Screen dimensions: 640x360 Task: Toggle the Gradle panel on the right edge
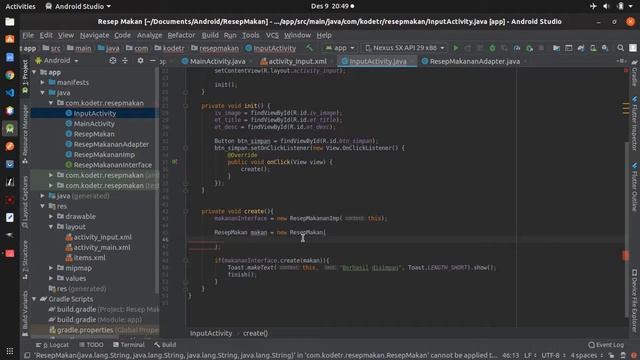635,73
